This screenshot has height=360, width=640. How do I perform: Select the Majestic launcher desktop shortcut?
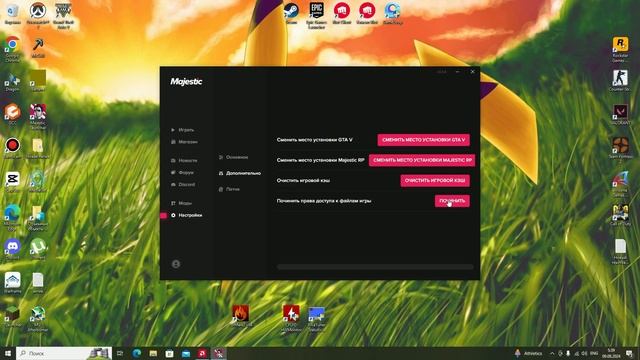(38, 116)
